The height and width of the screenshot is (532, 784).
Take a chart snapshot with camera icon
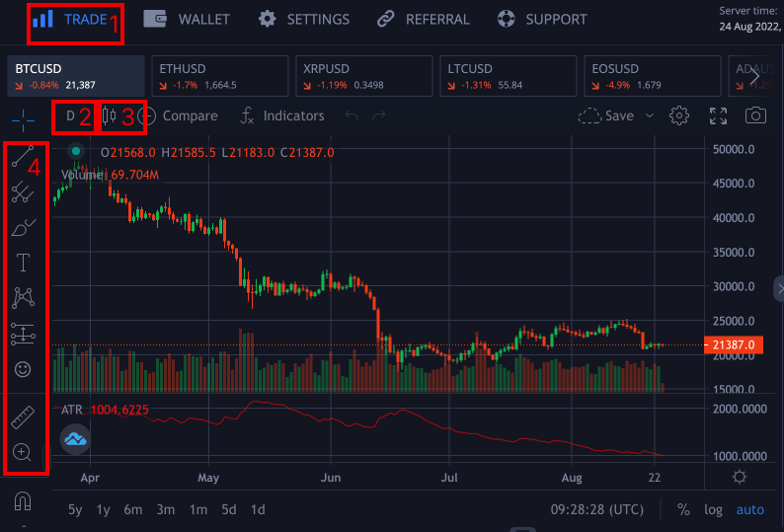tap(755, 115)
